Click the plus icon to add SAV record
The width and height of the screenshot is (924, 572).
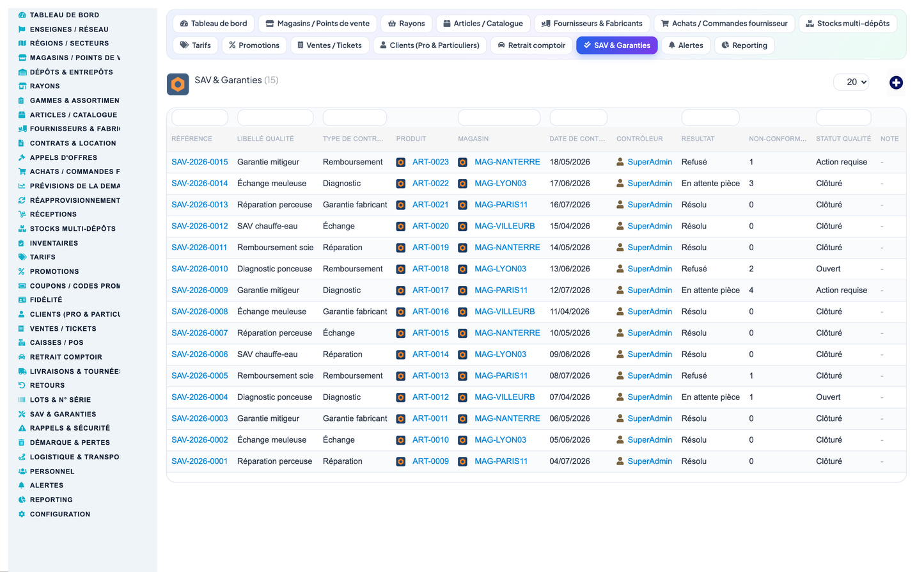point(896,83)
